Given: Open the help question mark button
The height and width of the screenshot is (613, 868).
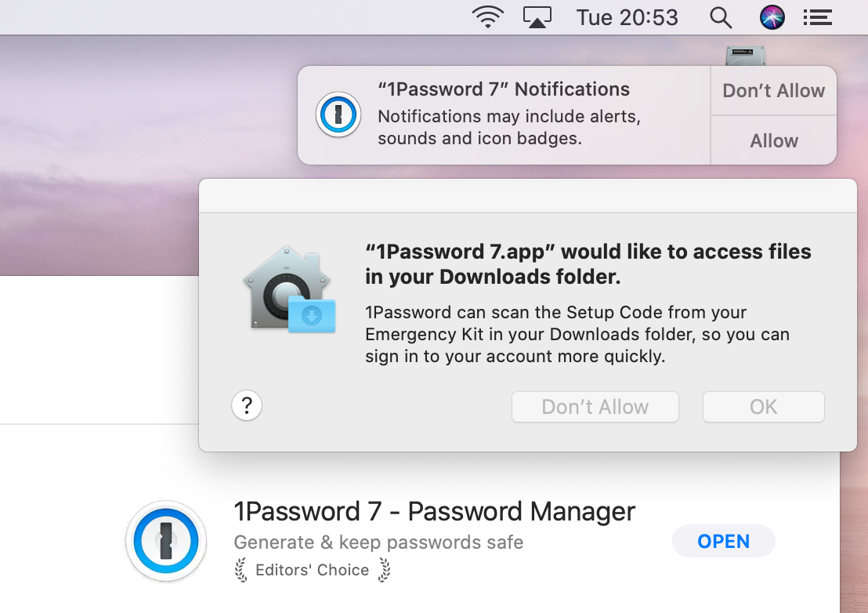Looking at the screenshot, I should coord(247,406).
